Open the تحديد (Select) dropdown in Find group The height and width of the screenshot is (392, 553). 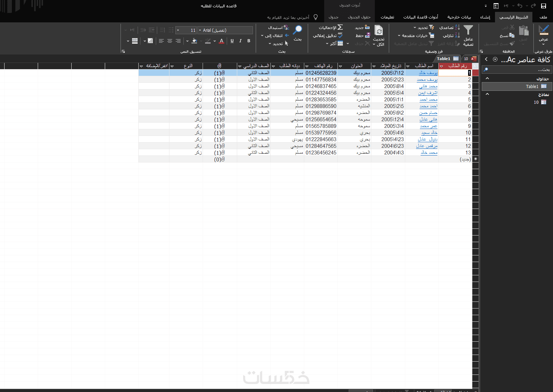(x=278, y=44)
